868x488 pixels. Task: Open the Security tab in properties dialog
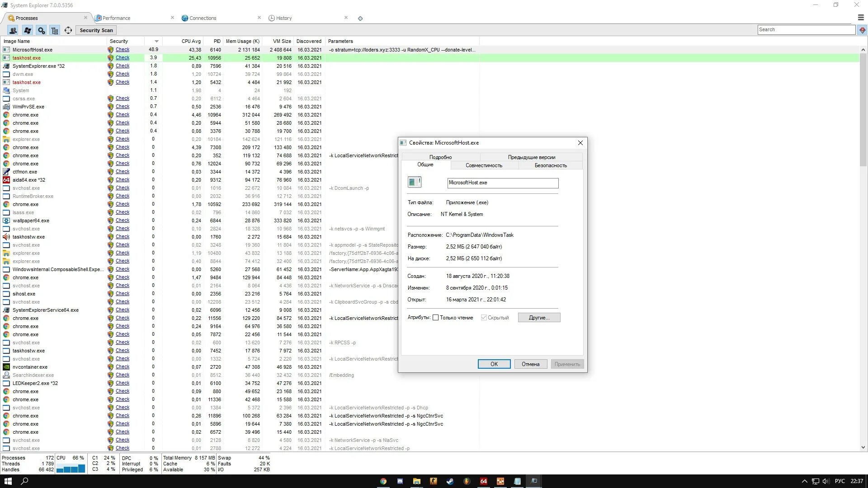coord(550,165)
